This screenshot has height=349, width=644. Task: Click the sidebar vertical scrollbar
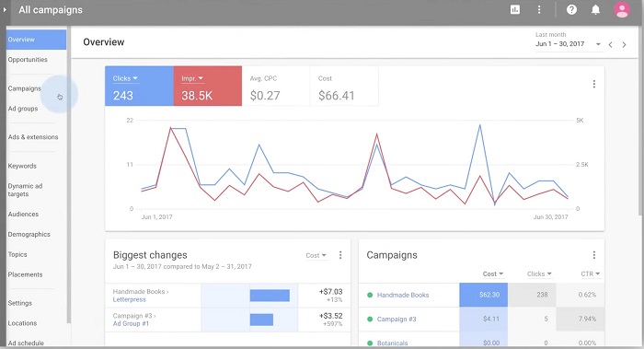pos(69,175)
